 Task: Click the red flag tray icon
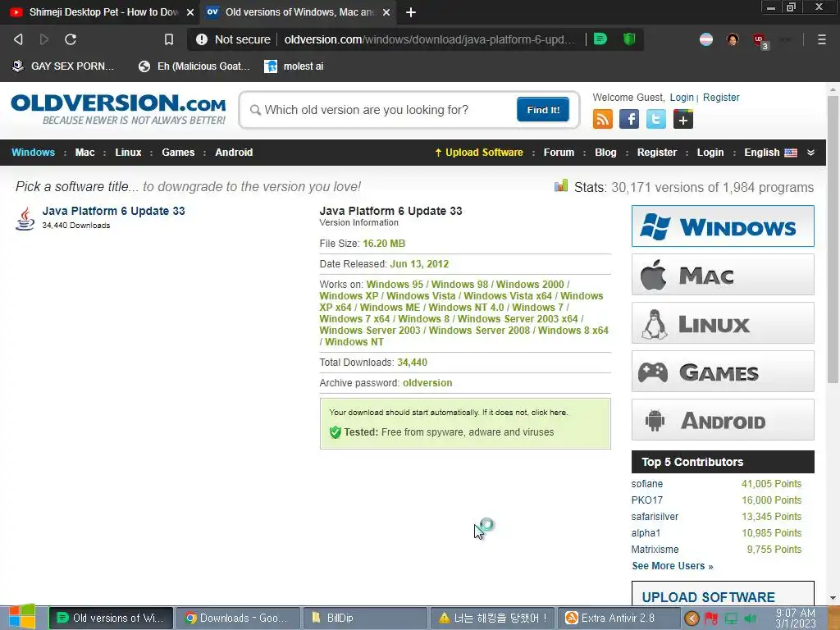click(x=711, y=619)
